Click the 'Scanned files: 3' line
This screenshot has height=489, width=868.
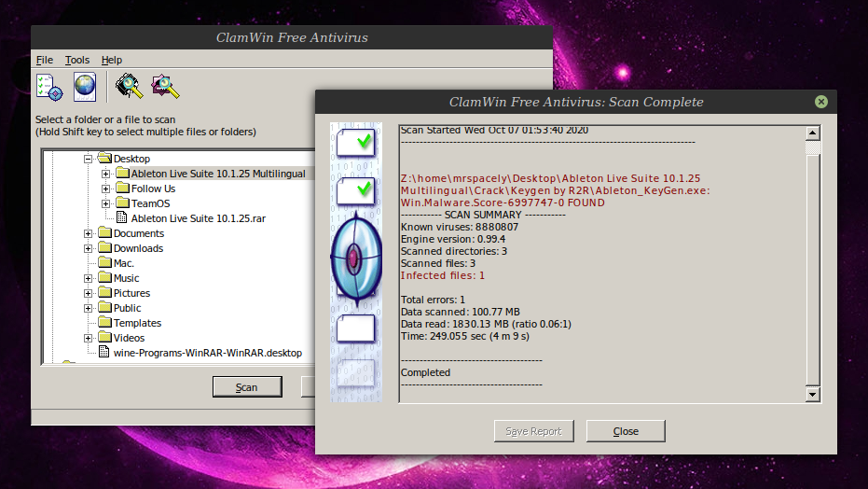(x=438, y=263)
